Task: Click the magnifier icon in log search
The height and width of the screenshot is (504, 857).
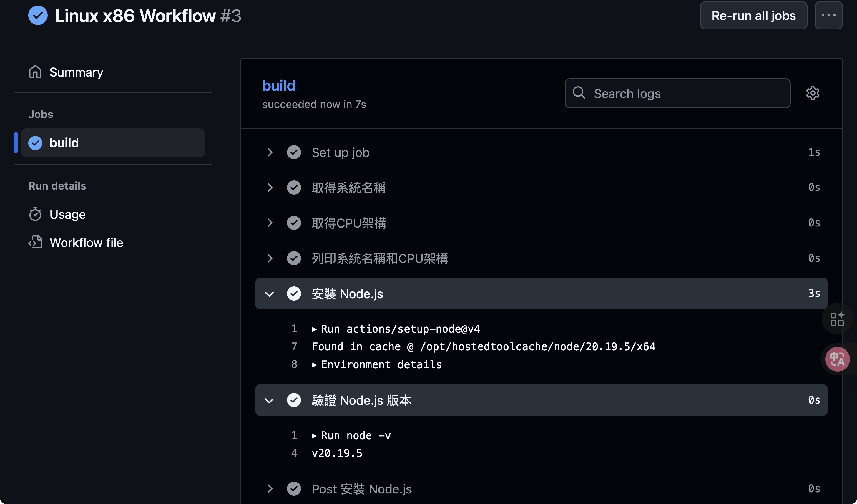Action: (x=579, y=93)
